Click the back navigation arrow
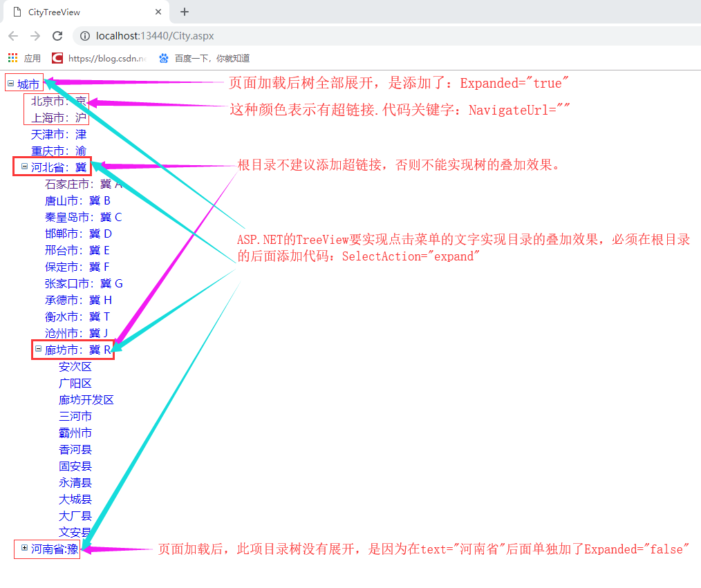This screenshot has width=701, height=588. click(12, 35)
